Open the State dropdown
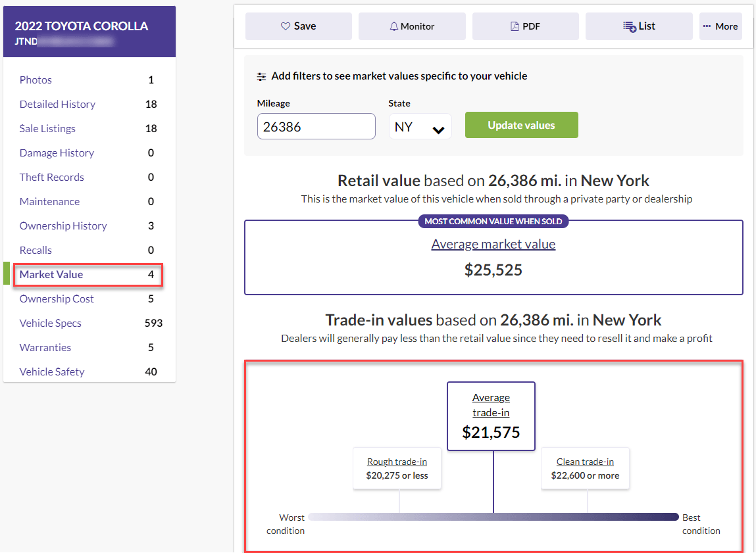 pos(420,127)
